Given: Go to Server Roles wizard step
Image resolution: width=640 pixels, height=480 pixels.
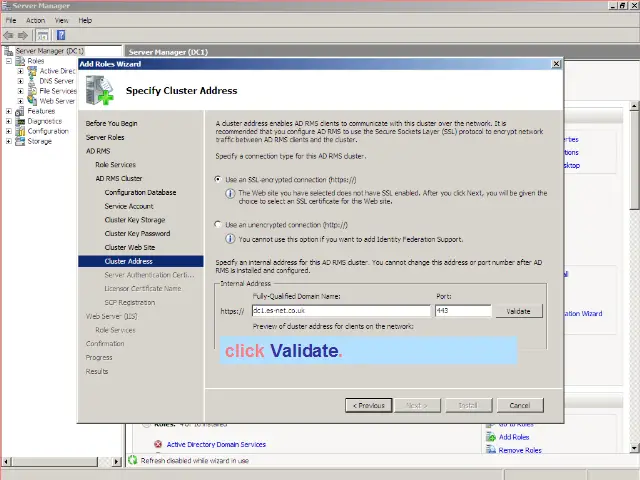Looking at the screenshot, I should 105,137.
